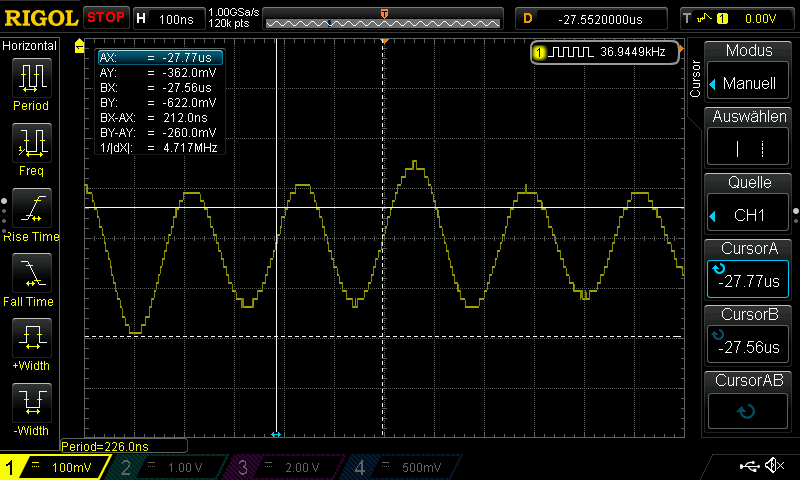Click the D -27.5520000us delay readout
This screenshot has width=800, height=480.
pos(591,19)
